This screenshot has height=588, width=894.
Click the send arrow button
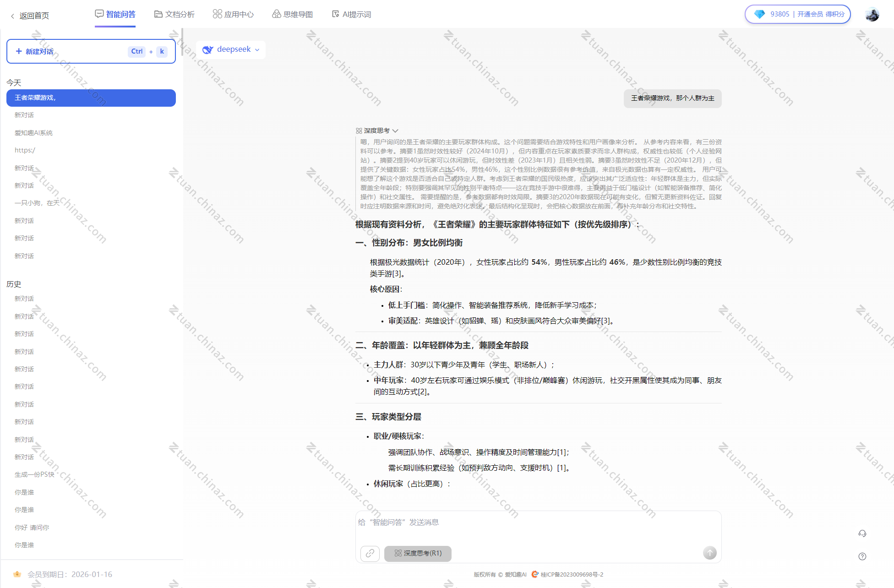709,553
